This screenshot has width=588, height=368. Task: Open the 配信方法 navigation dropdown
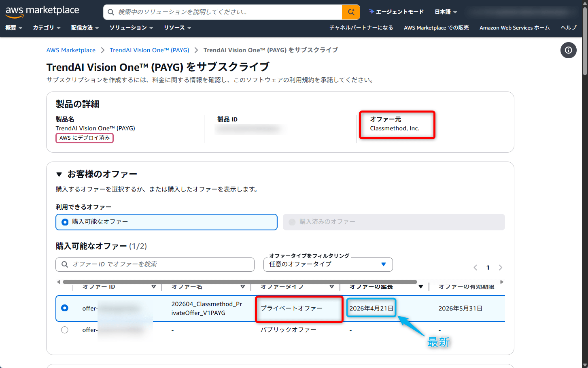click(x=85, y=28)
